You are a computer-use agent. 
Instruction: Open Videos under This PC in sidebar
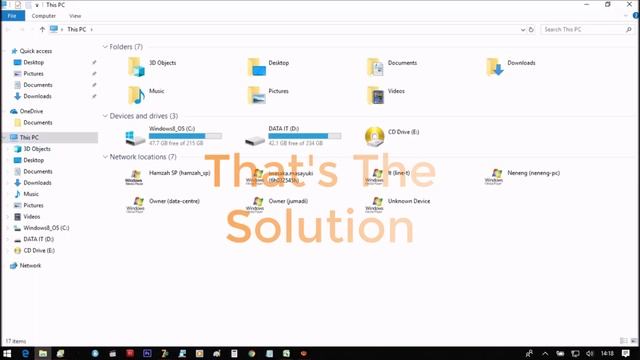click(31, 217)
